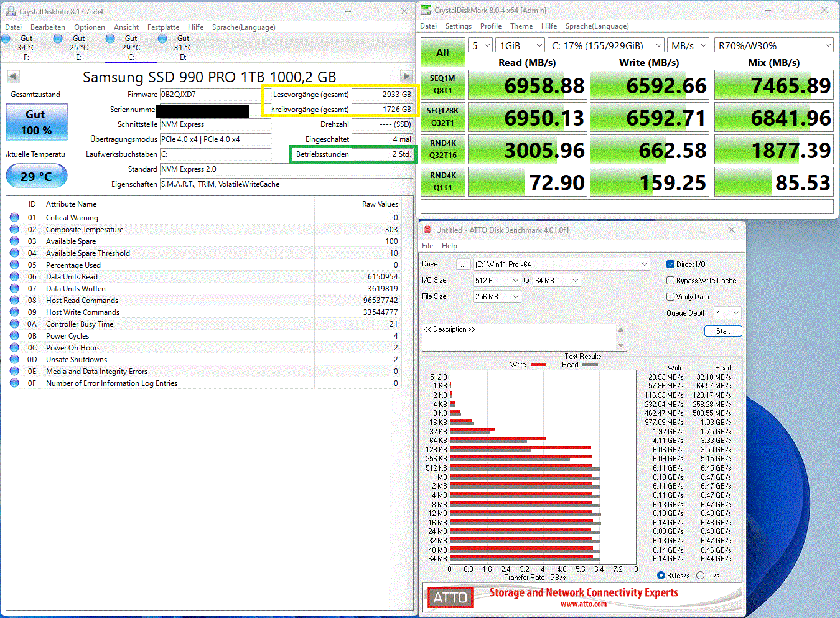The height and width of the screenshot is (618, 840).
Task: Open the I/O Size 512 B dropdown
Action: [x=497, y=281]
